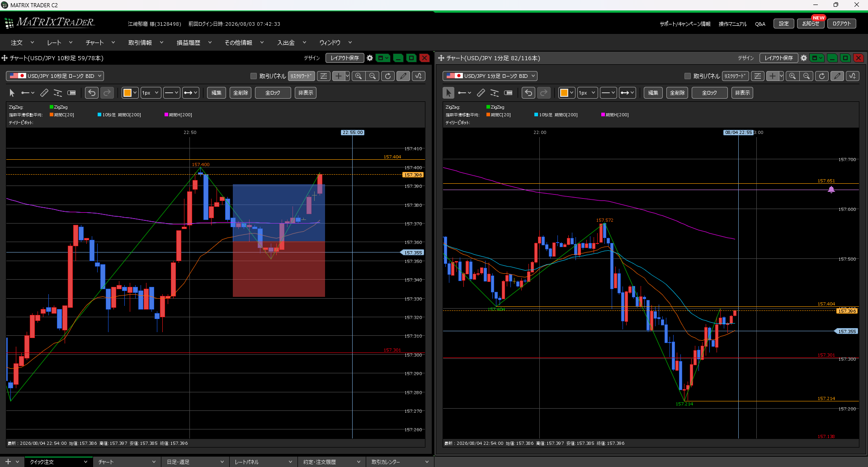
Task: Click レイアウト保存 in the 10秒足 chart
Action: click(x=345, y=58)
